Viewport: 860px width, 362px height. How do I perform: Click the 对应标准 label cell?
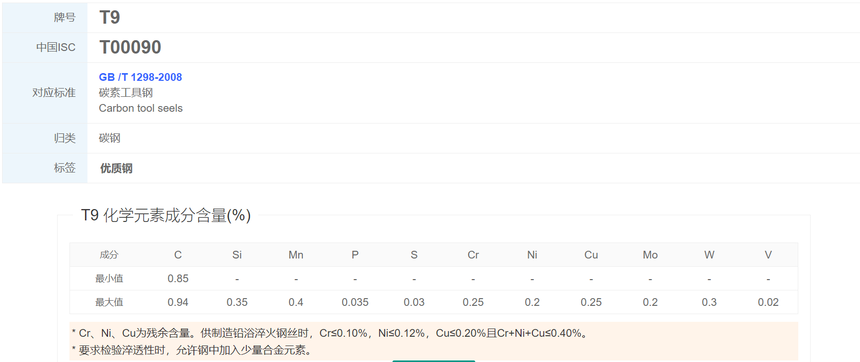pos(44,93)
